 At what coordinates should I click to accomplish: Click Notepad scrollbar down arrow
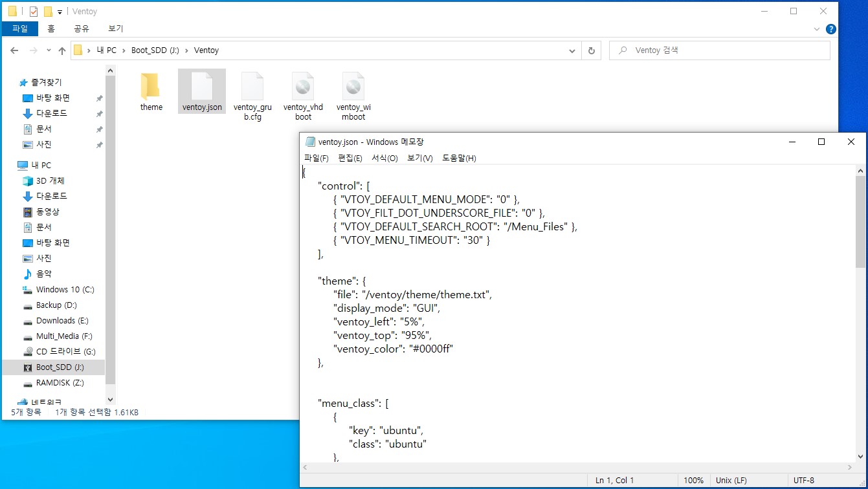pyautogui.click(x=860, y=457)
